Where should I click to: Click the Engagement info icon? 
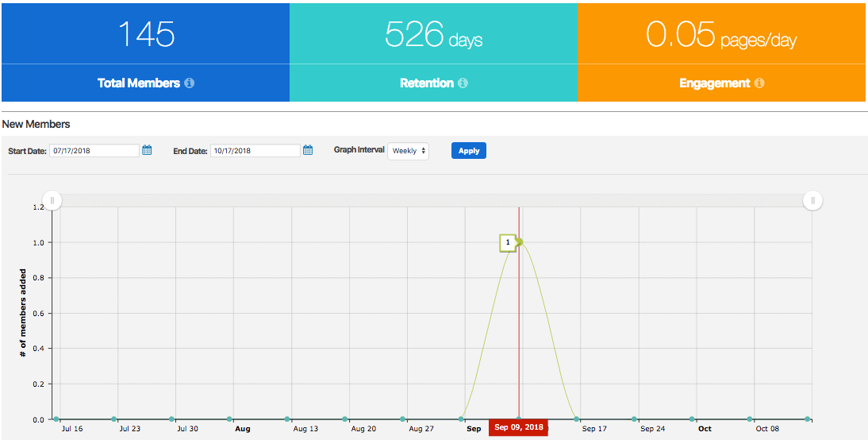click(x=759, y=83)
